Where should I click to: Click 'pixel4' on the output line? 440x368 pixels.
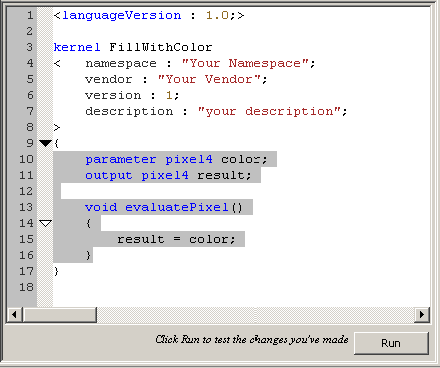(x=165, y=175)
